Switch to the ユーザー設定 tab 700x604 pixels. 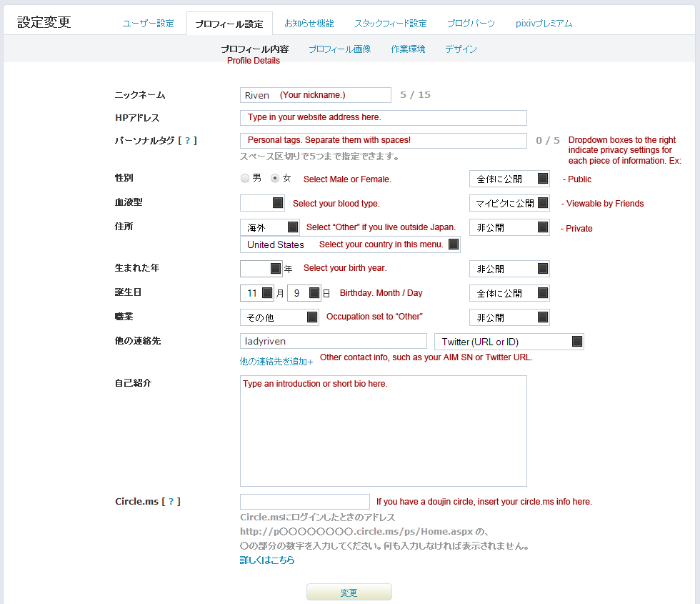point(148,24)
